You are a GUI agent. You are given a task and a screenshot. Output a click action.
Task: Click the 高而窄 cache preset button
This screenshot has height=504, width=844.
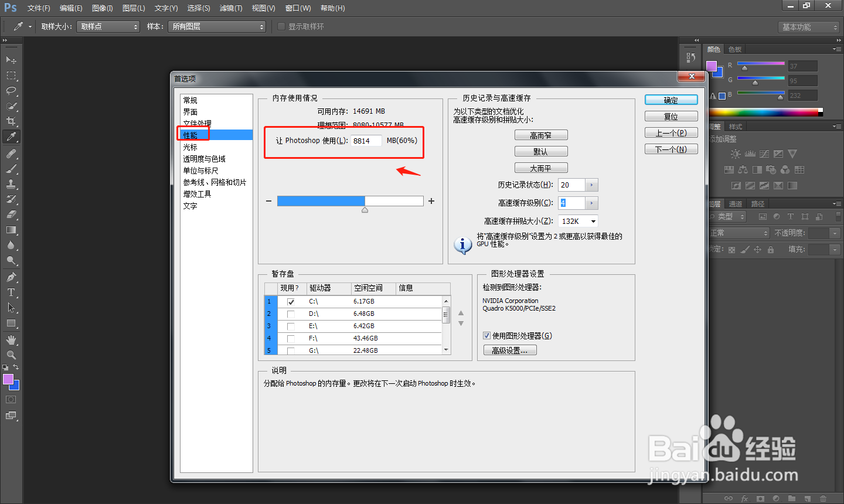[541, 135]
